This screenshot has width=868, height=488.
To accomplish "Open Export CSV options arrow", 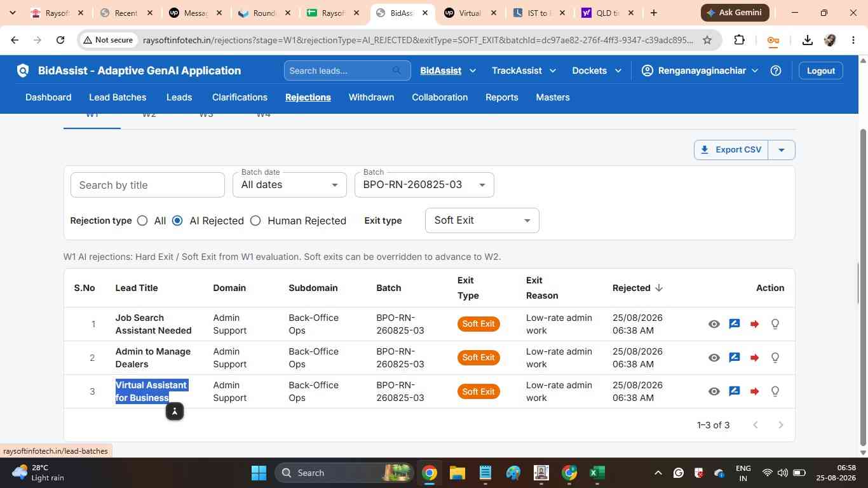I will (782, 150).
